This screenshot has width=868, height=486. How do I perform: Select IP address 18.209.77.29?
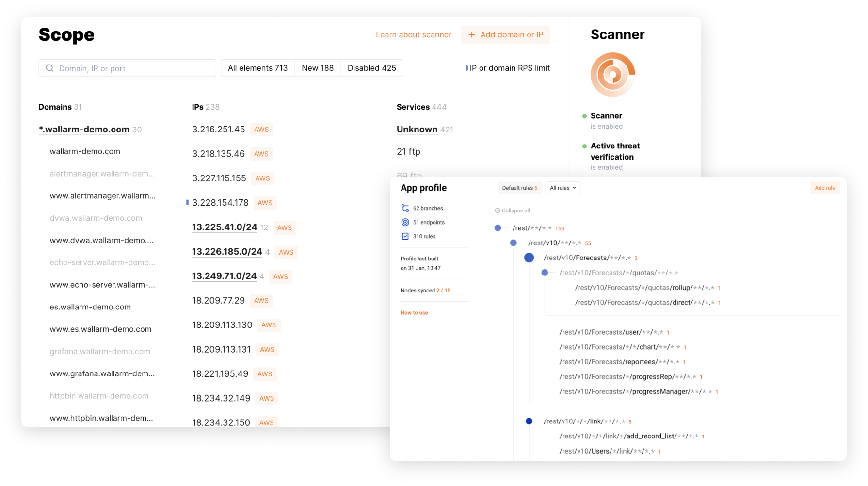[x=218, y=301]
